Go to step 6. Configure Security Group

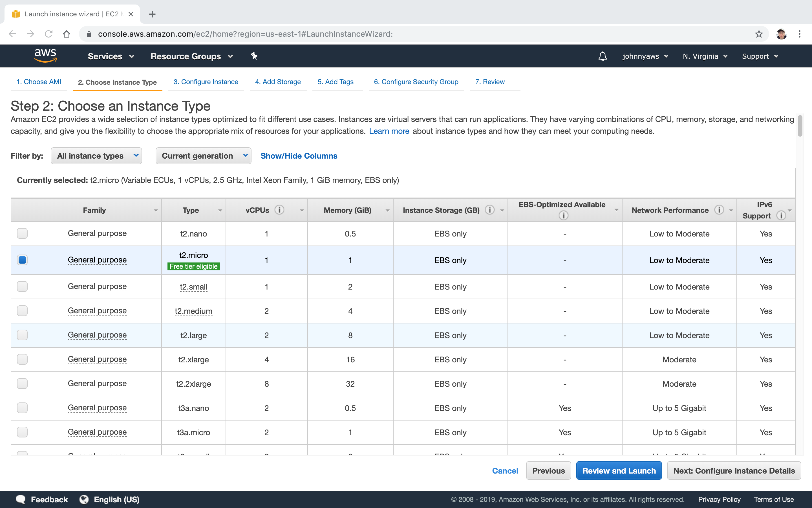click(x=416, y=82)
